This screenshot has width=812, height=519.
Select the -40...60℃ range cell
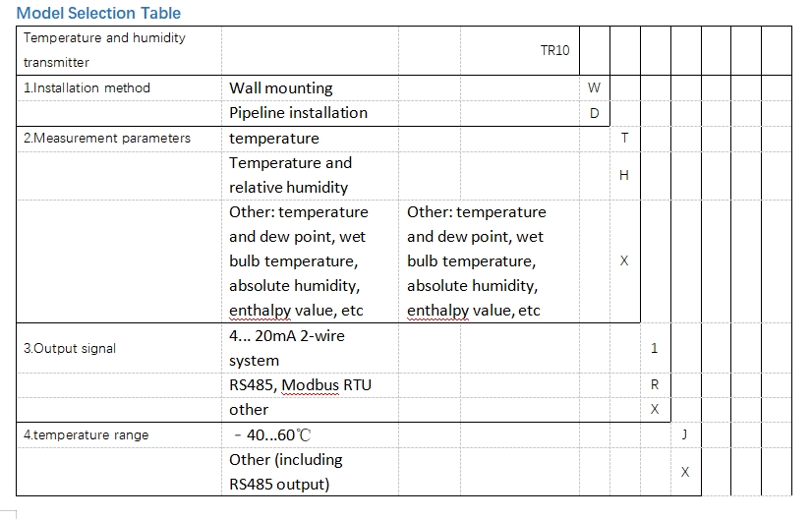274,434
